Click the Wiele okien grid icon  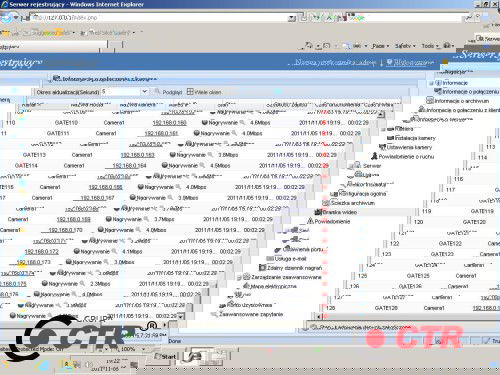(190, 92)
